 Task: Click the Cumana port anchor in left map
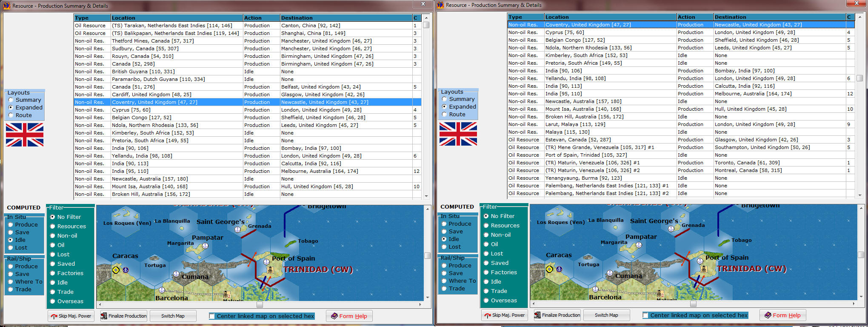tap(176, 274)
